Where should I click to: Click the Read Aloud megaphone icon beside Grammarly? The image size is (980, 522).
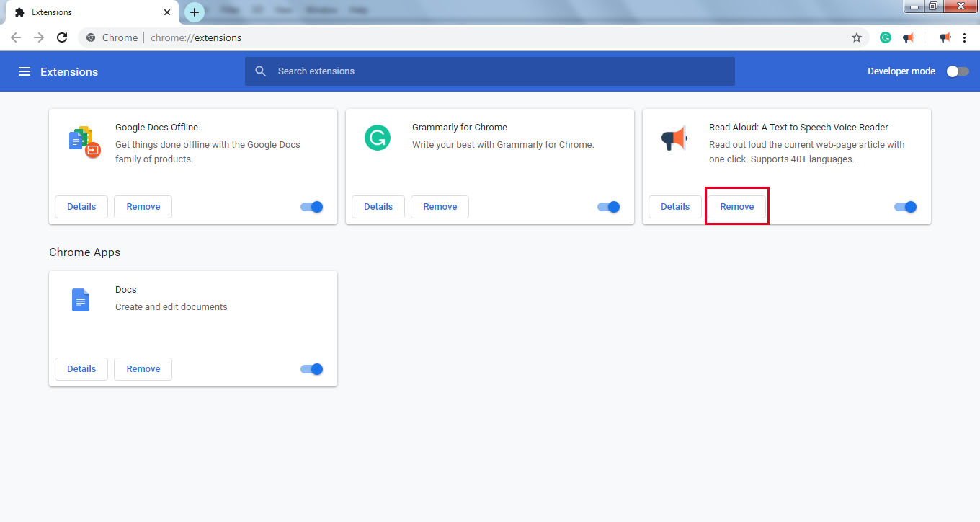pos(909,37)
